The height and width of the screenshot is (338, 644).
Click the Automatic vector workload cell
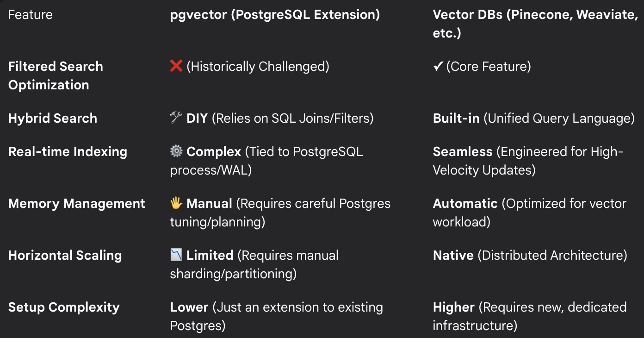[529, 213]
